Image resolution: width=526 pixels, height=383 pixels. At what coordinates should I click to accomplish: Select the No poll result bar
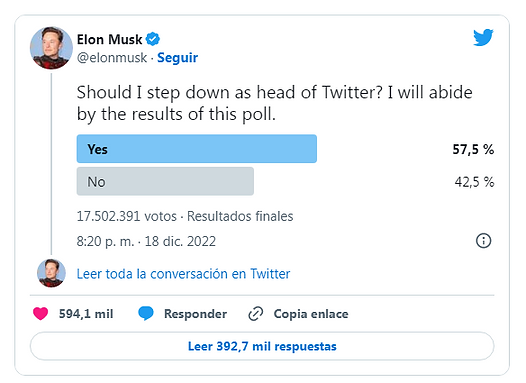pos(165,181)
